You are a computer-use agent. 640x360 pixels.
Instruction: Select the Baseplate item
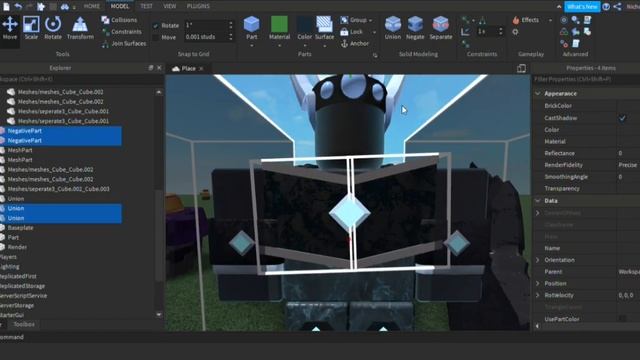(20, 228)
